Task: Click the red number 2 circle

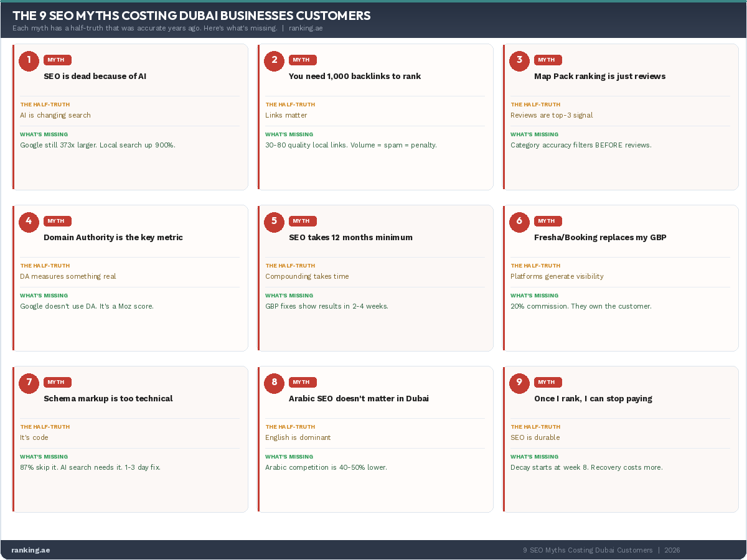Action: point(274,60)
